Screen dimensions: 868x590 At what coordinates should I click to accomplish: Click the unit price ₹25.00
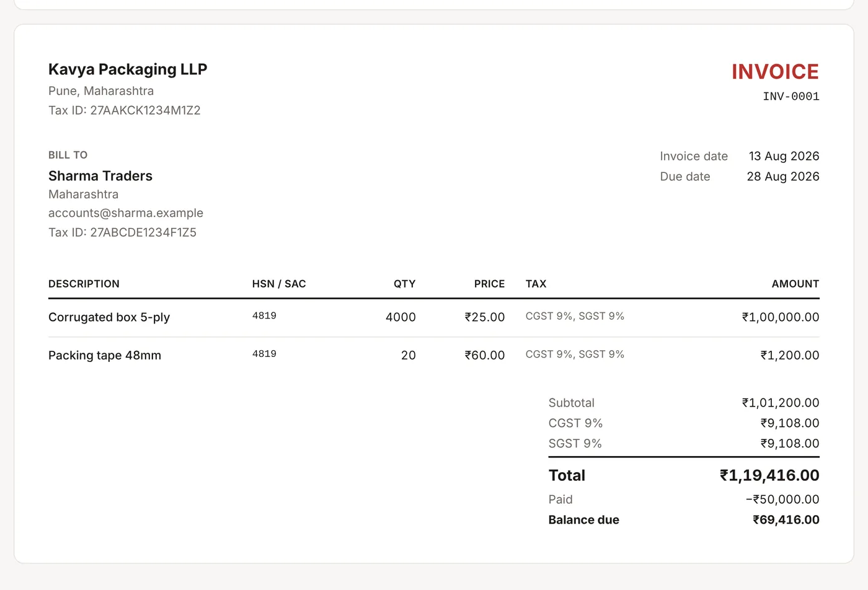coord(485,317)
